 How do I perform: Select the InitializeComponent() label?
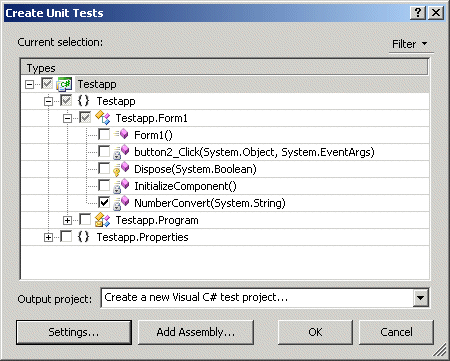click(185, 186)
